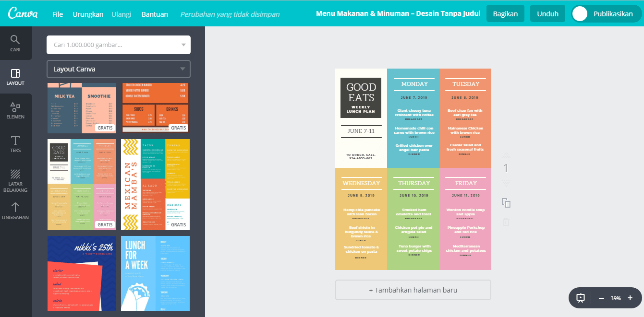644x317 pixels.
Task: Select 'Chicken pot pie and arugula salad'
Action: 414,230
